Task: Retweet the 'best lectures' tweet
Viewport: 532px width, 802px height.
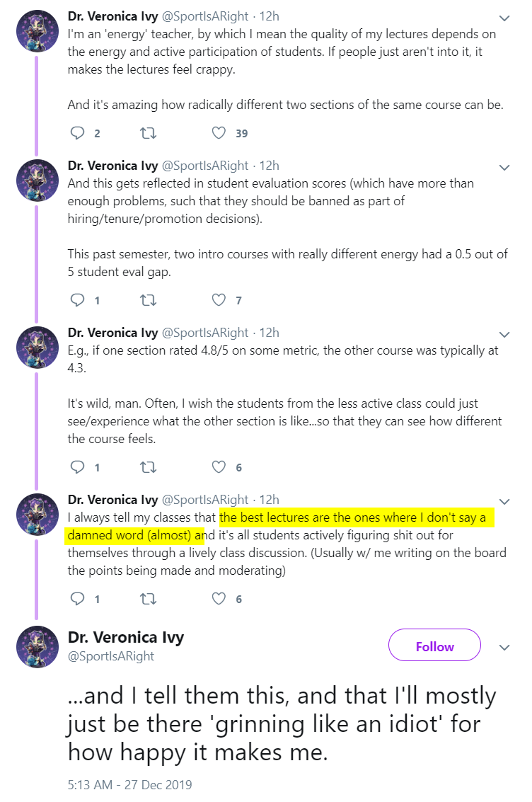Action: click(149, 599)
